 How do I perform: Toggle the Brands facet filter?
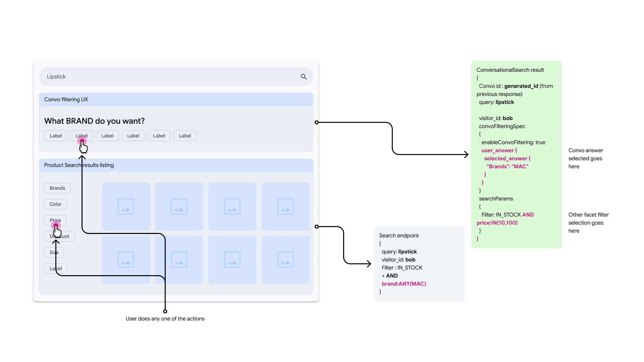tap(57, 188)
